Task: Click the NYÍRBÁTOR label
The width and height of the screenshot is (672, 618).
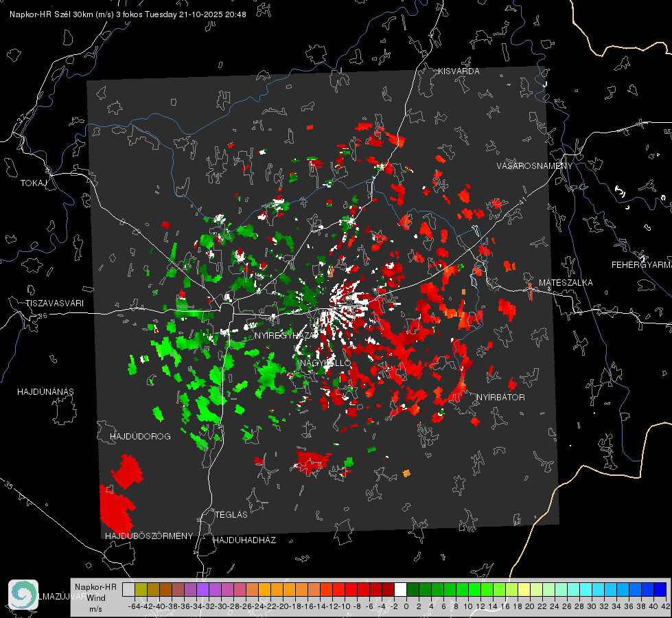Action: point(500,398)
